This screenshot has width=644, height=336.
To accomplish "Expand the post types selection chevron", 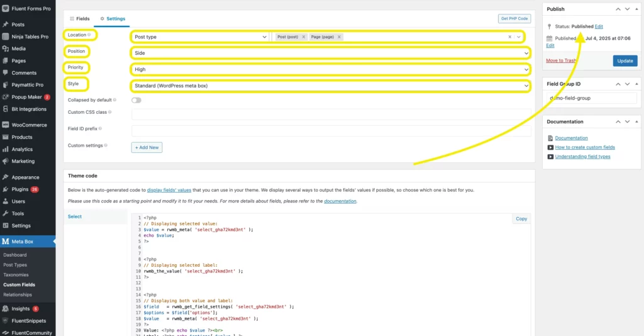I will 519,37.
